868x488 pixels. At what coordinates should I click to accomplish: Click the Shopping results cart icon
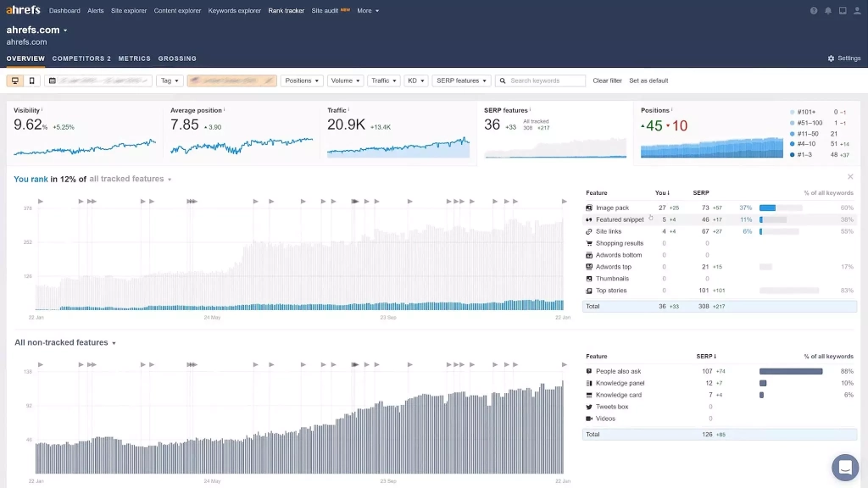pos(589,243)
